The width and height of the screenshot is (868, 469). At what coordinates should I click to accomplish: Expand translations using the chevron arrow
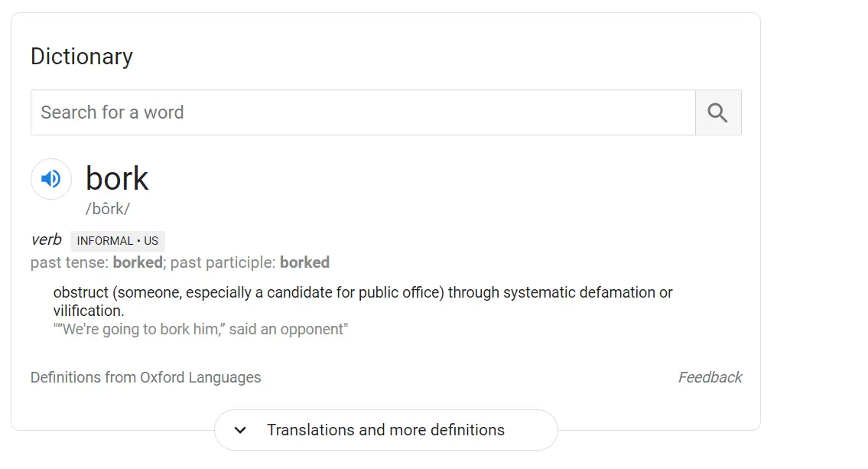pyautogui.click(x=240, y=430)
